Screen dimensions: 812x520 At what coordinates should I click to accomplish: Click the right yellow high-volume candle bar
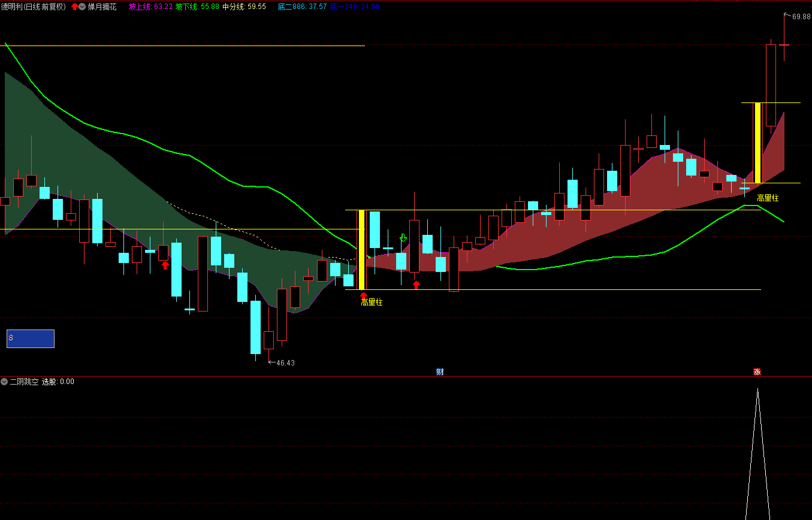pyautogui.click(x=757, y=143)
